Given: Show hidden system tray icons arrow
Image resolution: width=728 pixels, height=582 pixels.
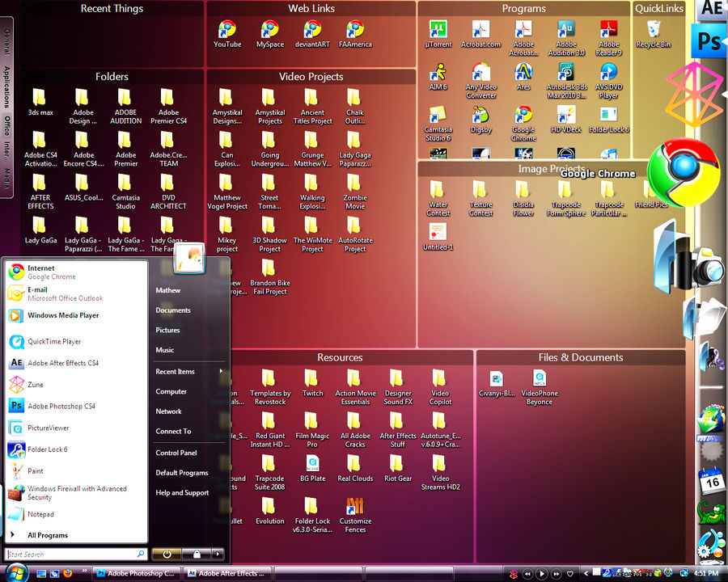Looking at the screenshot, I should [586, 574].
